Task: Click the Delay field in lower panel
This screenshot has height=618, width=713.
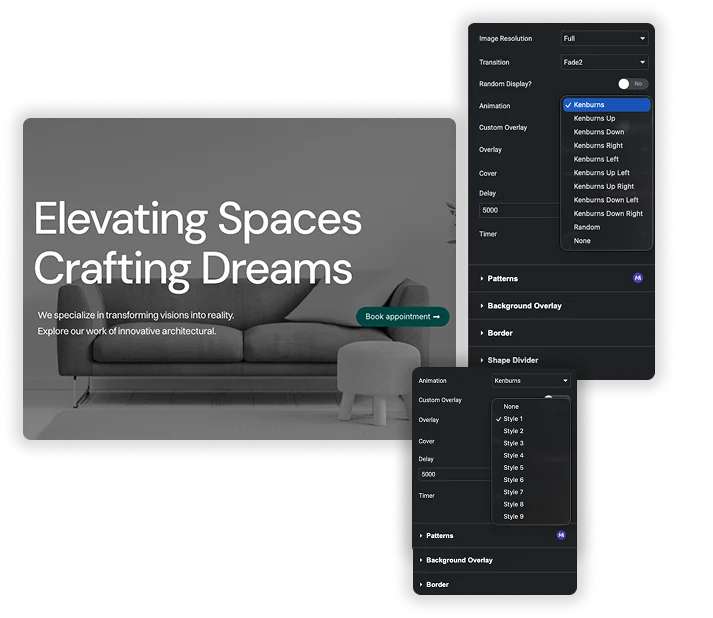Action: 455,474
